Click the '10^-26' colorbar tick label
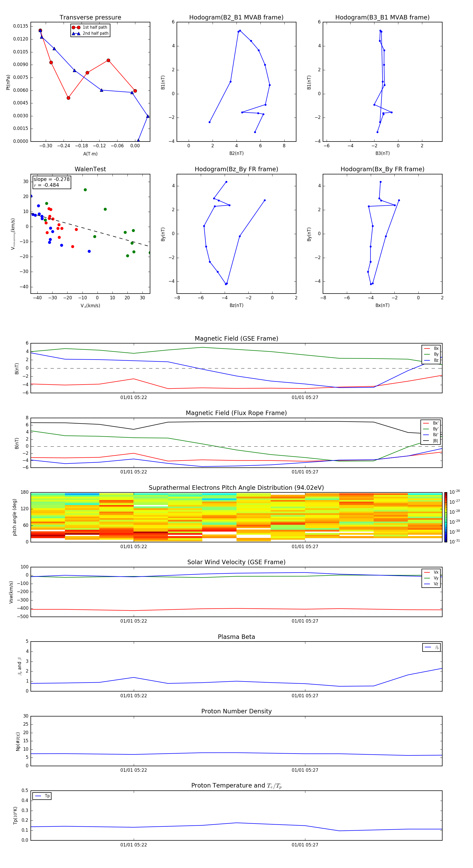473x868 pixels. point(455,492)
